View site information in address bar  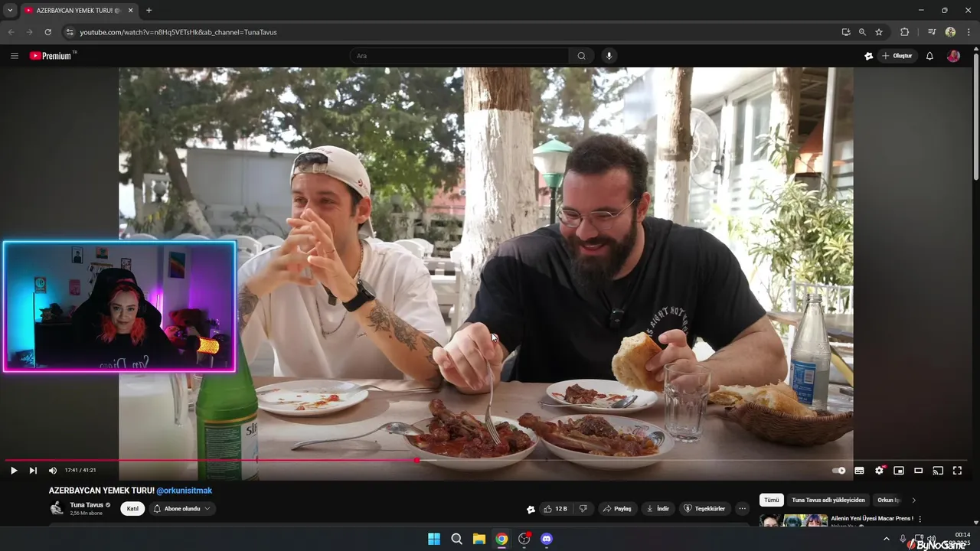pos(70,32)
